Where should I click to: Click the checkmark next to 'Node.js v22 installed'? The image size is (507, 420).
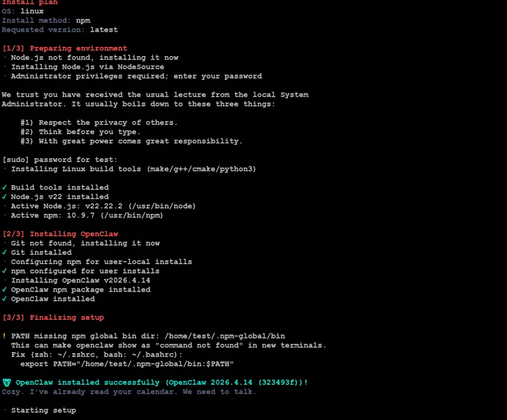pos(4,196)
